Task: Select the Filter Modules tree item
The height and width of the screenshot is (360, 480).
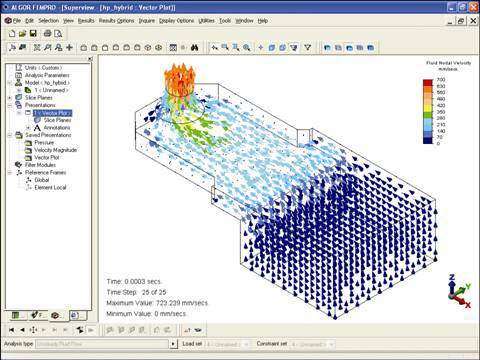Action: (x=40, y=165)
